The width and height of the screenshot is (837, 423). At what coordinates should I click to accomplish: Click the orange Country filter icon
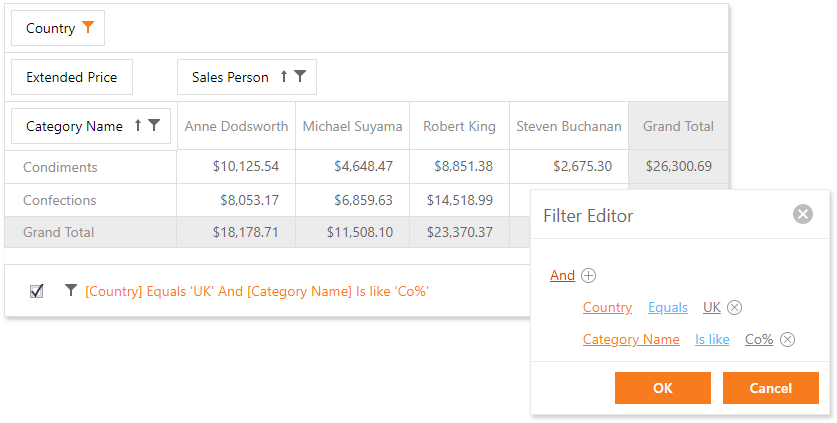88,28
